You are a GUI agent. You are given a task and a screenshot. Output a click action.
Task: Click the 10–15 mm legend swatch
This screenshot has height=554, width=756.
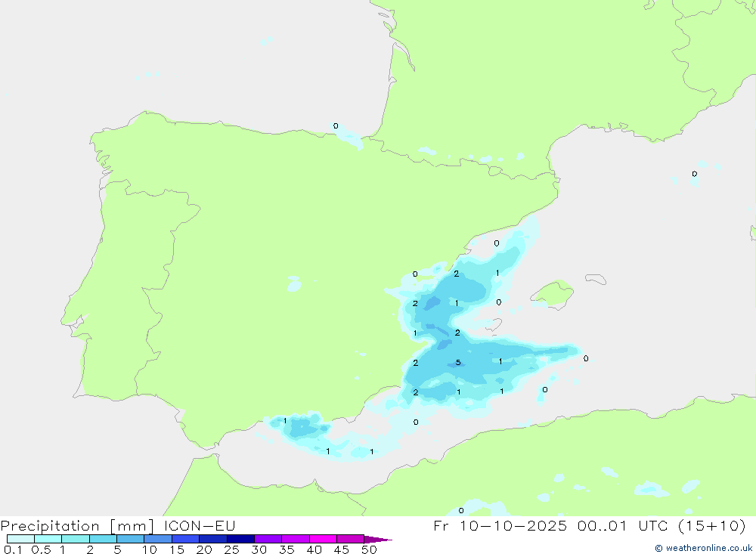158,539
